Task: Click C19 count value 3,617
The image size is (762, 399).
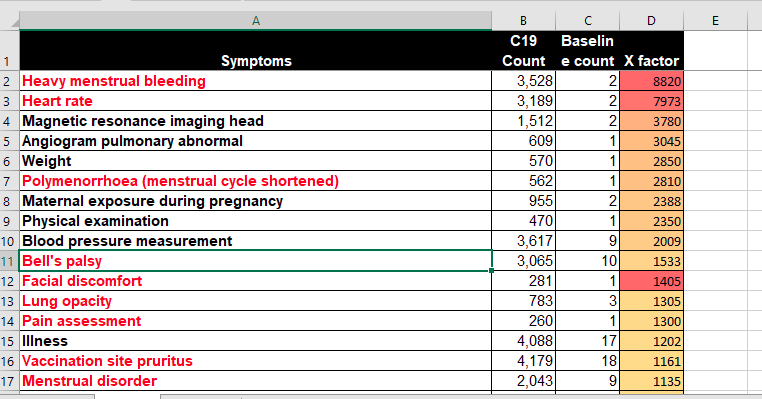Action: [523, 241]
